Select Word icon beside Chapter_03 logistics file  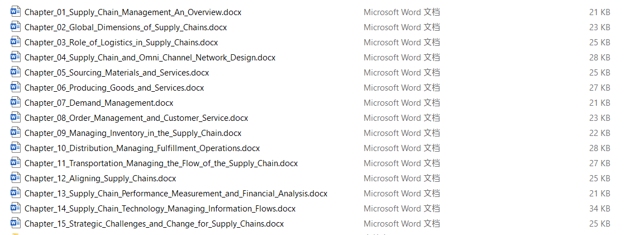point(16,42)
